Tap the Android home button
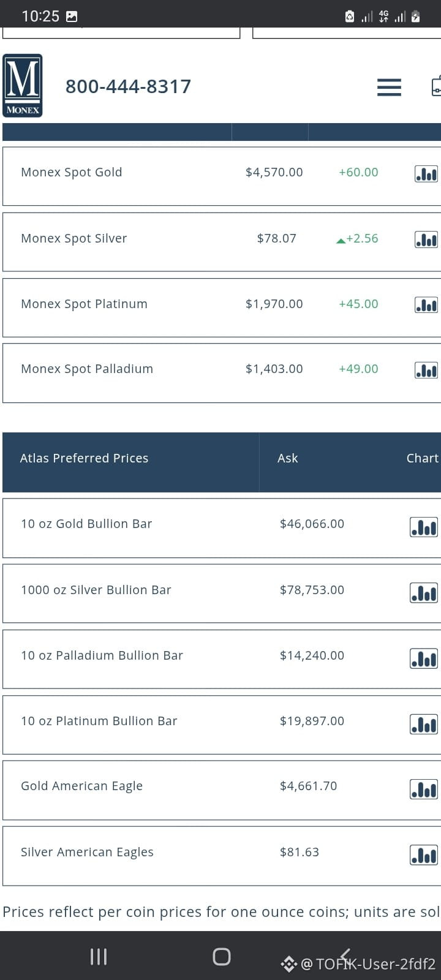This screenshot has height=980, width=441. tap(221, 957)
